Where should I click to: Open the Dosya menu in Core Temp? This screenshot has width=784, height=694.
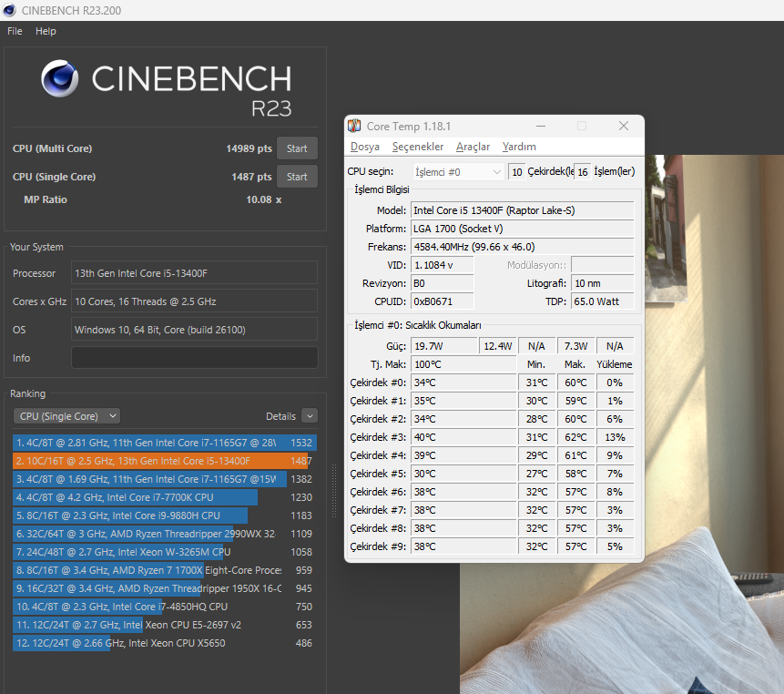[x=364, y=147]
